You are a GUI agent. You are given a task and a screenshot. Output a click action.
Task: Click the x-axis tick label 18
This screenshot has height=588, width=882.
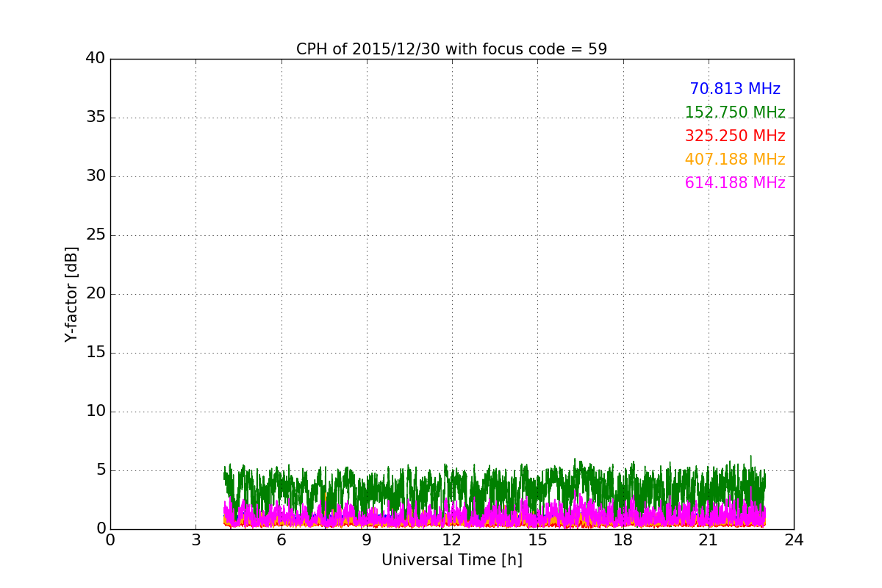coord(623,540)
